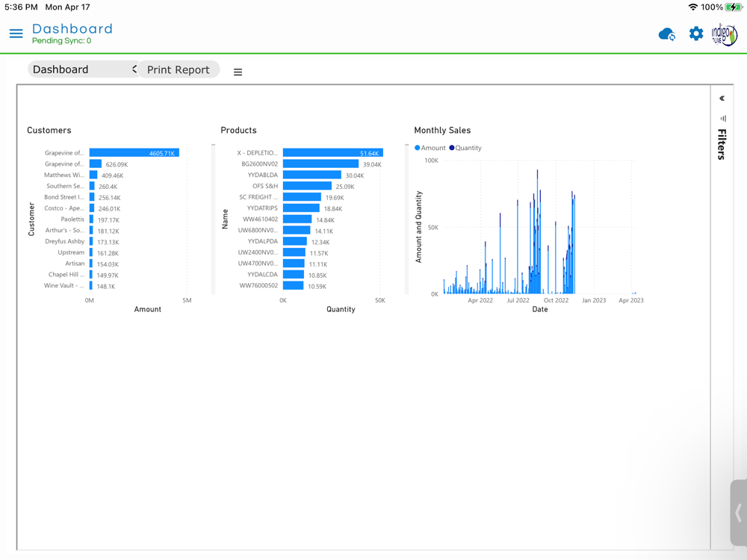Click the filter bars icon in Filters pane
Screen dimensions: 747x560
723,118
